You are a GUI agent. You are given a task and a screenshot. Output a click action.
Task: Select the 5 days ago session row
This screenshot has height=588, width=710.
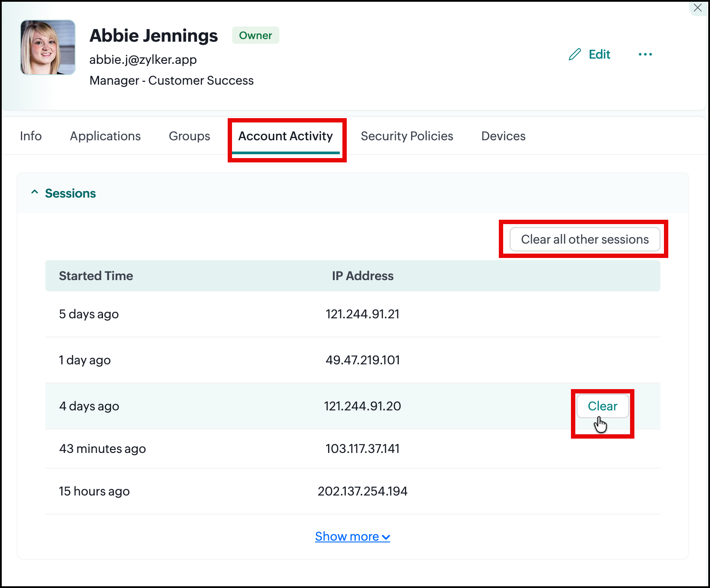pyautogui.click(x=352, y=314)
